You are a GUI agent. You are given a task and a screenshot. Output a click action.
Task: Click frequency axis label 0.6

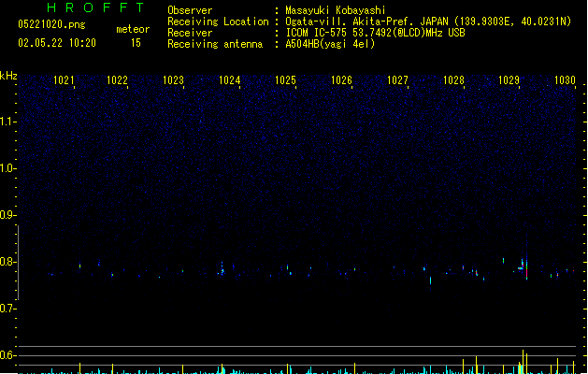[8, 355]
